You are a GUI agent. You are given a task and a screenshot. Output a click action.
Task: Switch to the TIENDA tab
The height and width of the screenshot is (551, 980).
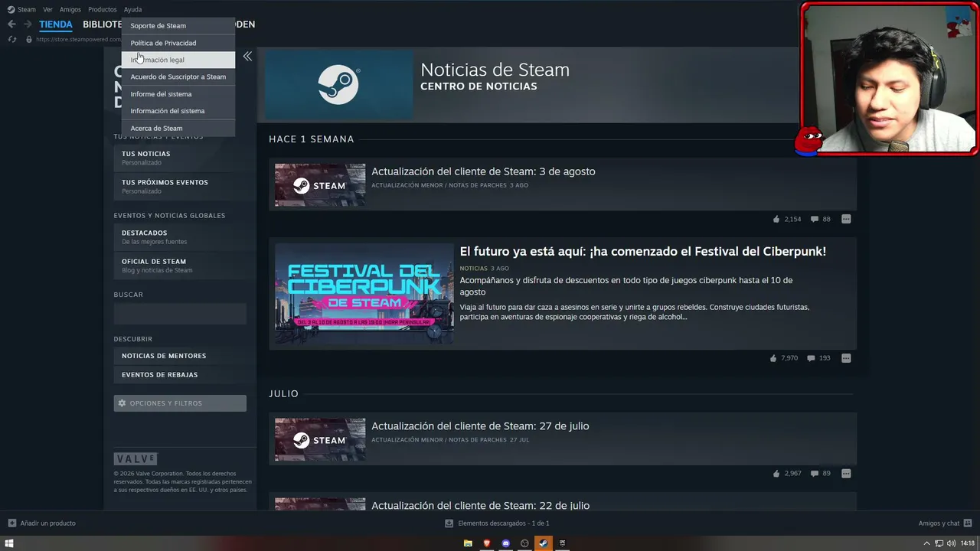[56, 24]
